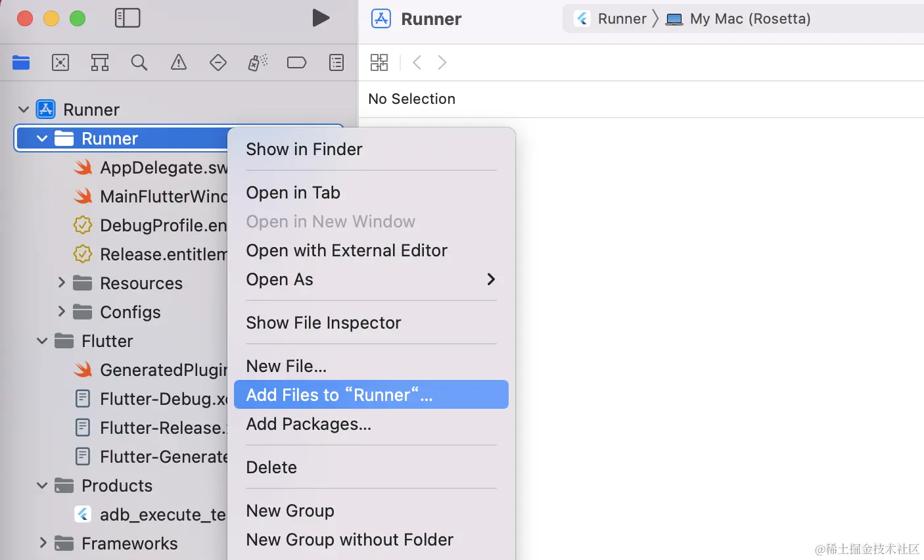
Task: Expand the Configs folder
Action: click(61, 312)
